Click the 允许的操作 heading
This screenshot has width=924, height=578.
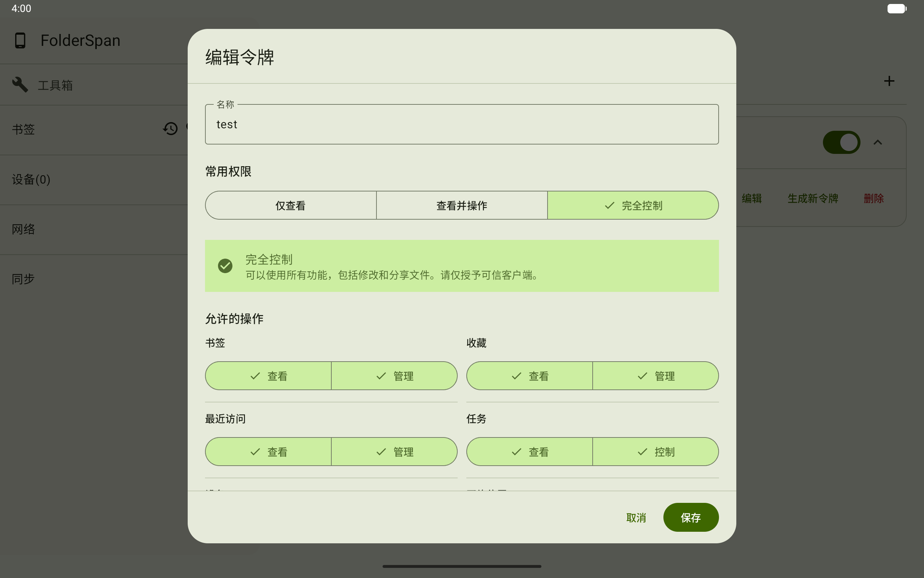click(235, 318)
